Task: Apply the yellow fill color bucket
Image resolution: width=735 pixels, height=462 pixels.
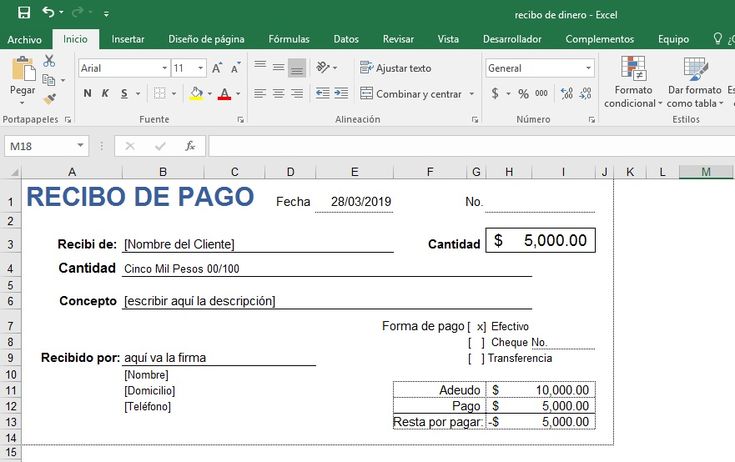Action: coord(196,93)
